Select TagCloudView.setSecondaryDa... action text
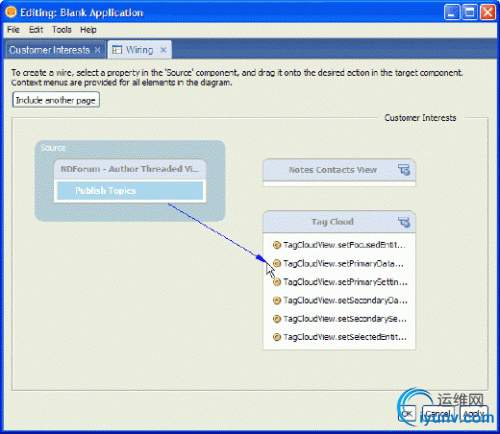 345,300
